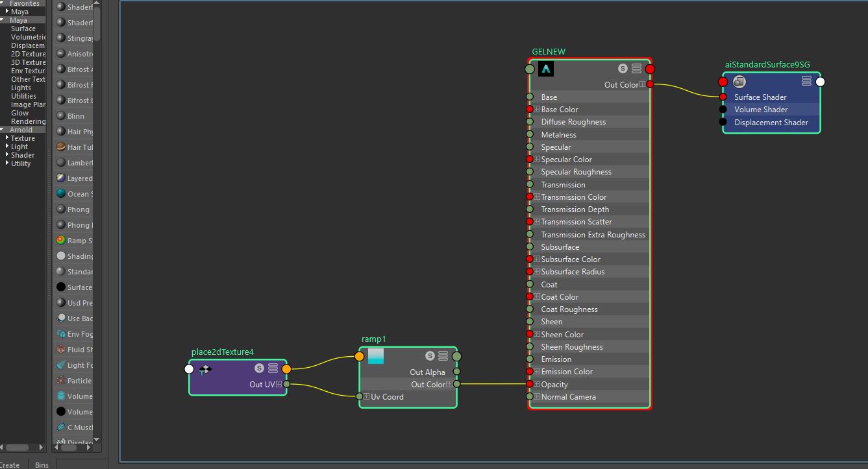Viewport: 868px width, 469px height.
Task: Toggle the S swatch display on GELNEW
Action: click(x=623, y=67)
